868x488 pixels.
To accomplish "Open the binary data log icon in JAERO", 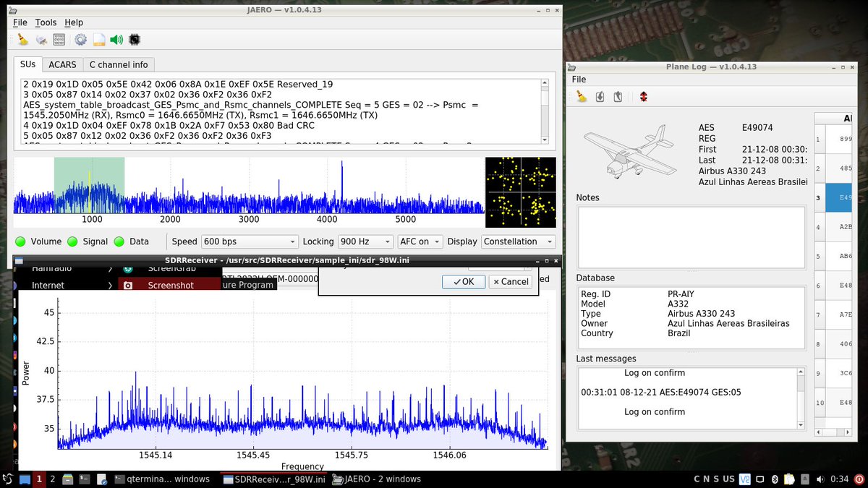I will (60, 40).
